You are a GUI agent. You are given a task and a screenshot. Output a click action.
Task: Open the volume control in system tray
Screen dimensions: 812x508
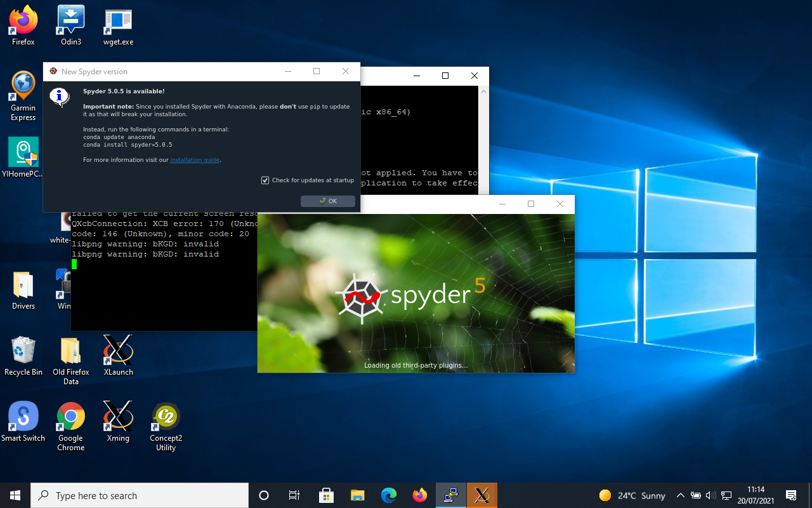click(710, 495)
